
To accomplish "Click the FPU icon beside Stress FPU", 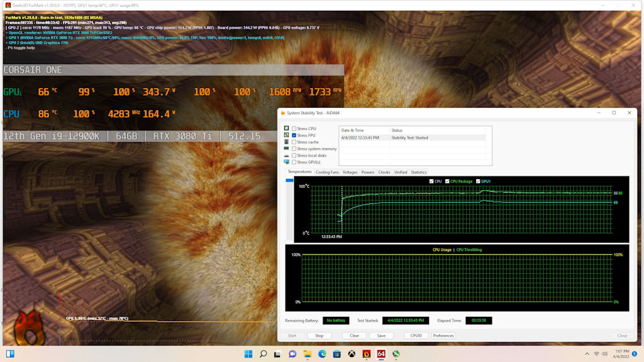I will tap(286, 134).
